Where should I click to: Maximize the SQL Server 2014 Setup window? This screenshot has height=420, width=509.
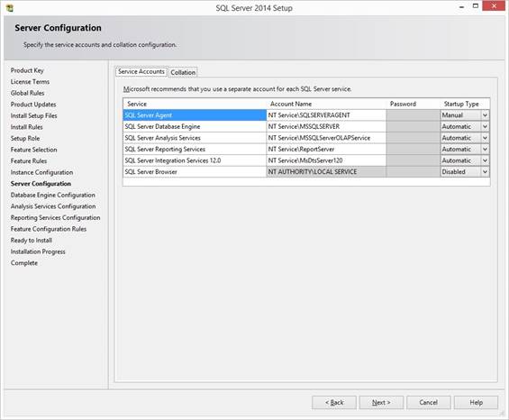(x=476, y=6)
